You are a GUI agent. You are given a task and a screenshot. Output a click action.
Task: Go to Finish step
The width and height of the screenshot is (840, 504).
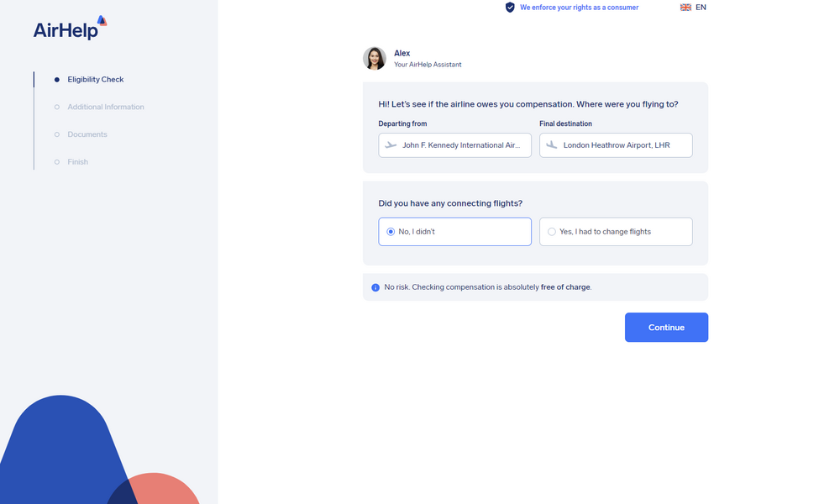[77, 162]
